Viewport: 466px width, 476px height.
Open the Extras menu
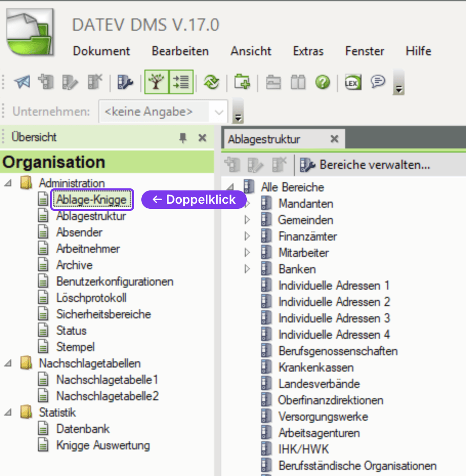tap(308, 51)
